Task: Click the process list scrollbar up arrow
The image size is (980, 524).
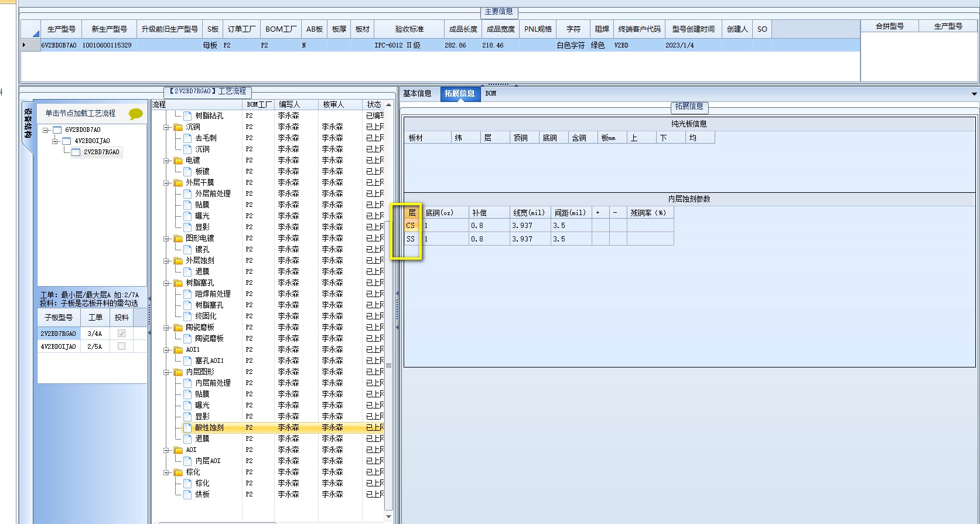Action: pos(388,105)
